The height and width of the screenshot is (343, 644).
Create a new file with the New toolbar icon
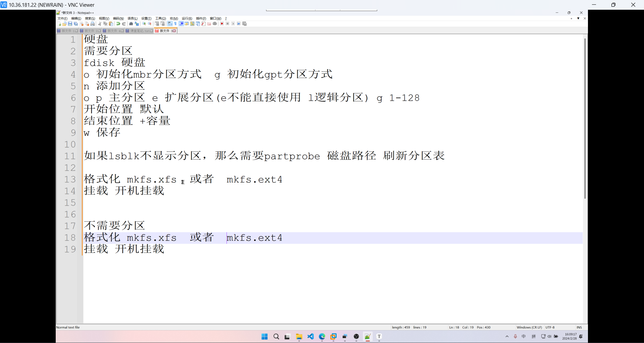tap(59, 24)
